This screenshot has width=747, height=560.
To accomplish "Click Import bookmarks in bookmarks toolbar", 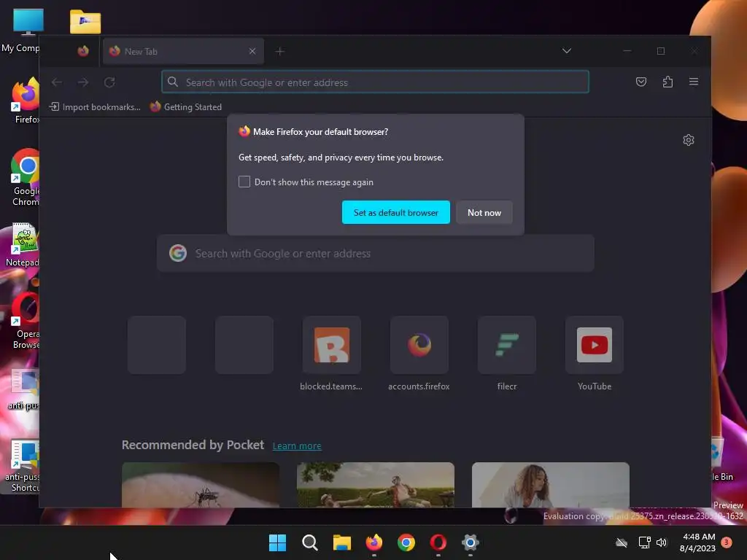I will click(95, 106).
